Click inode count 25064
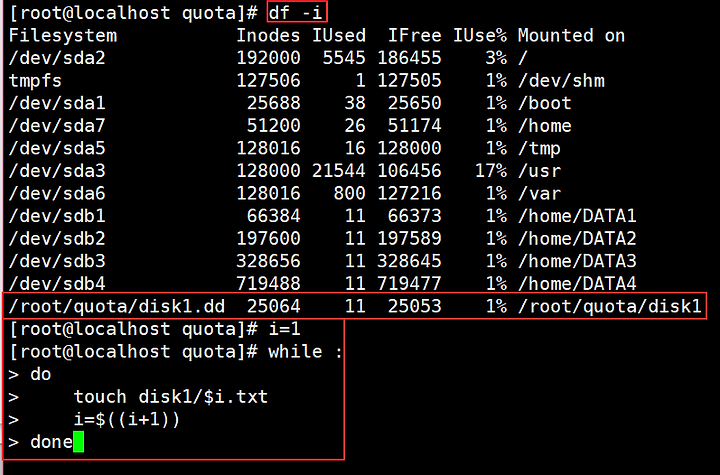Screen dimensions: 720x475 [x=274, y=305]
